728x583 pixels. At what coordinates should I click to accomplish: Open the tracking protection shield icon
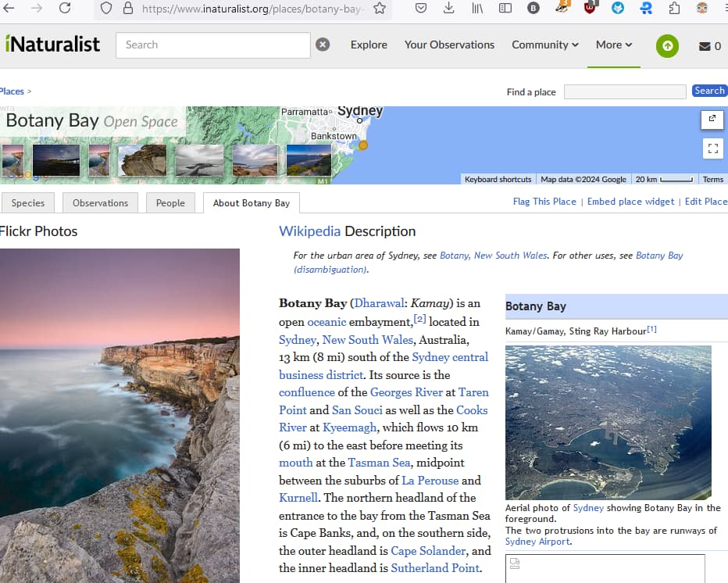click(106, 9)
